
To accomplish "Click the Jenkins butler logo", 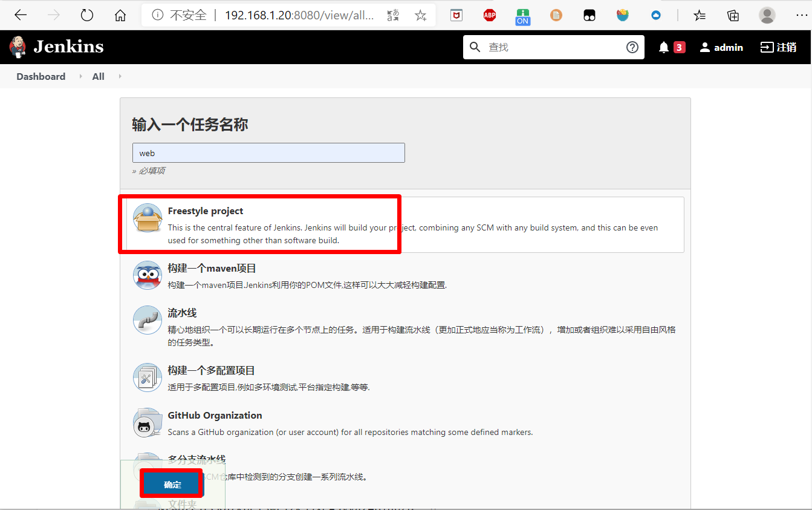I will [18, 47].
